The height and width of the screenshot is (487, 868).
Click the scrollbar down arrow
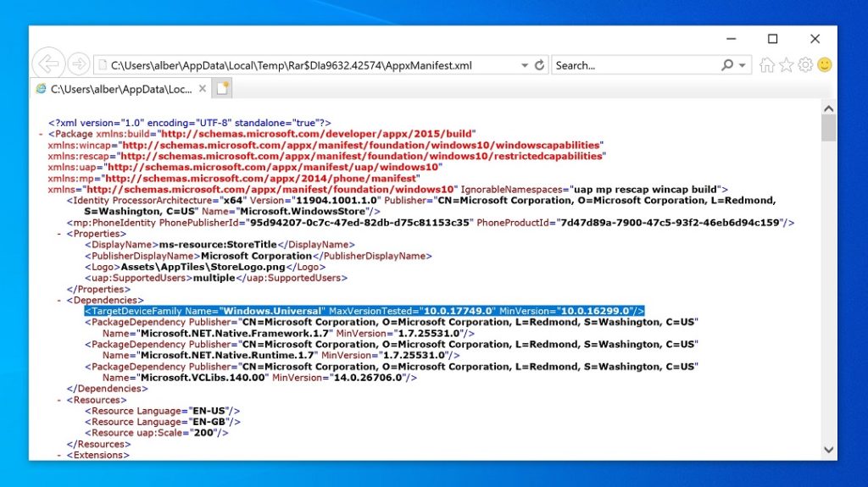click(x=828, y=450)
